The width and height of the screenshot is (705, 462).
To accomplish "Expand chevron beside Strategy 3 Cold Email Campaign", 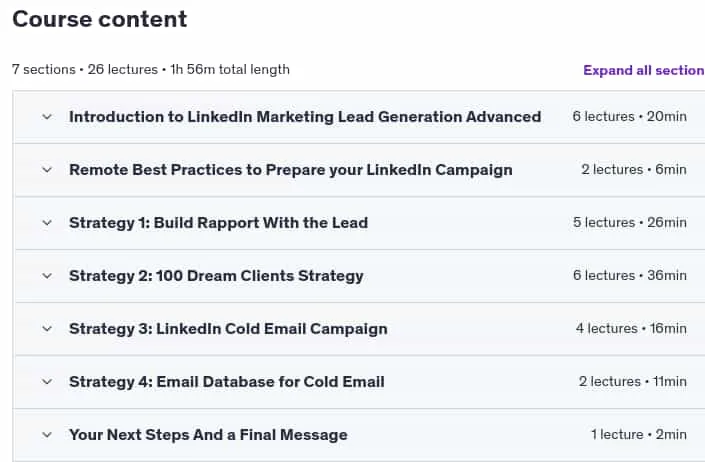I will tap(47, 329).
